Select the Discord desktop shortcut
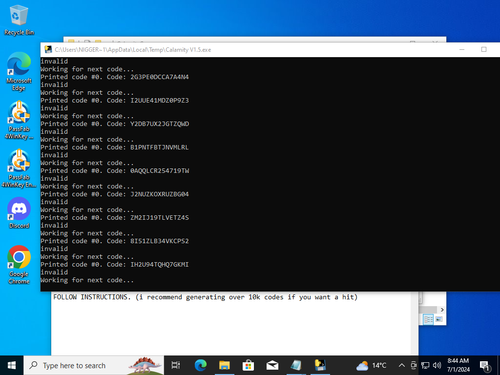Image resolution: width=500 pixels, height=375 pixels. point(19,213)
